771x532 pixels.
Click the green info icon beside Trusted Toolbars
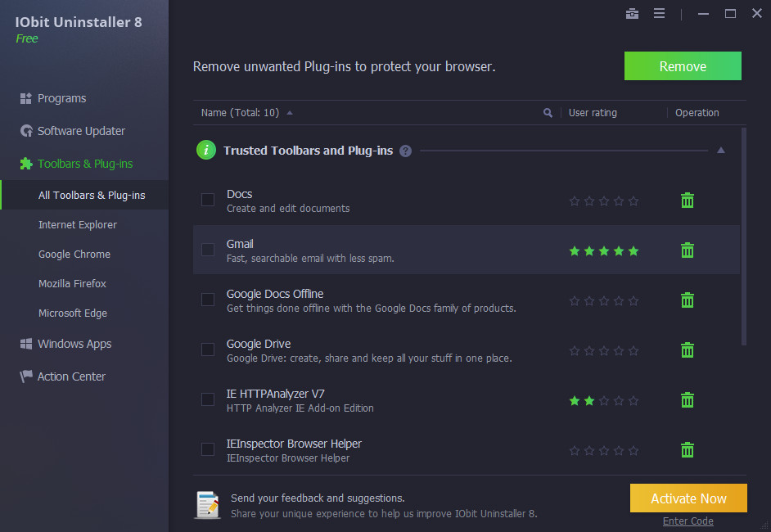tap(206, 150)
